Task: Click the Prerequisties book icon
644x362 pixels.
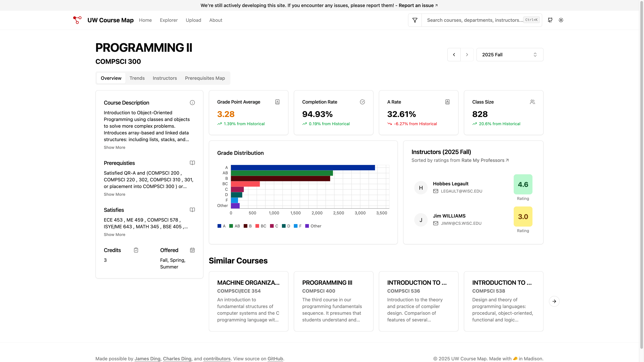Action: click(x=192, y=163)
